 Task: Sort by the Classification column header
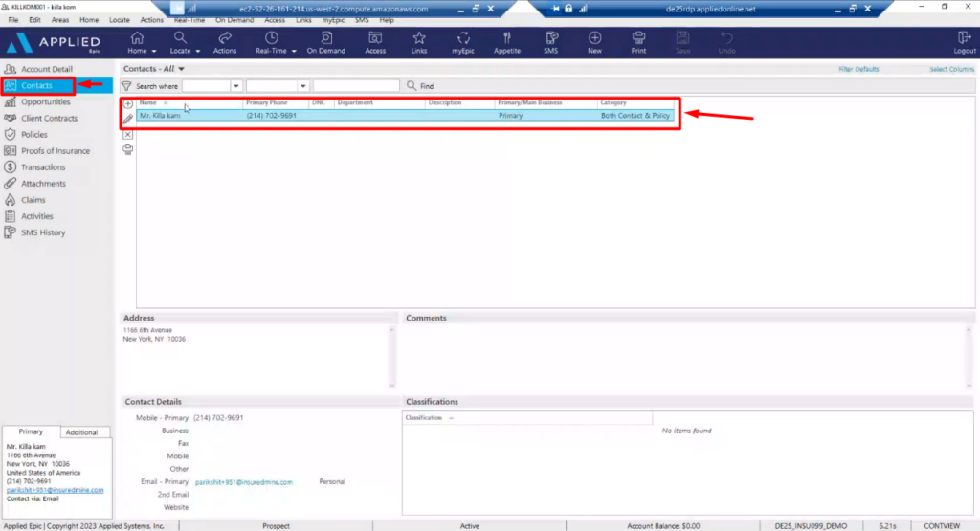coord(527,417)
